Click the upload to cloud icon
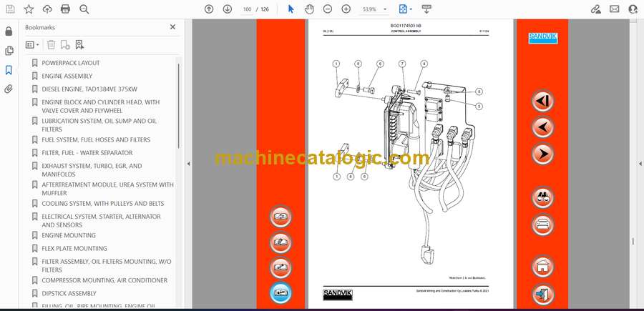Image resolution: width=644 pixels, height=311 pixels. pyautogui.click(x=47, y=9)
